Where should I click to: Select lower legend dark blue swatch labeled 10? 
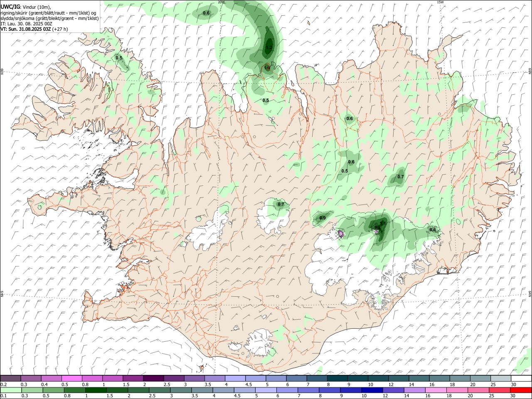coord(371,390)
